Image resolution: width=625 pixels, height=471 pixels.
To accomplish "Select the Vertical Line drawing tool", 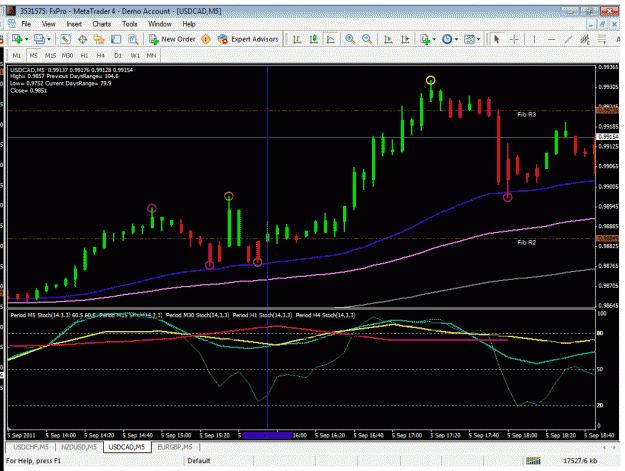I will [534, 39].
